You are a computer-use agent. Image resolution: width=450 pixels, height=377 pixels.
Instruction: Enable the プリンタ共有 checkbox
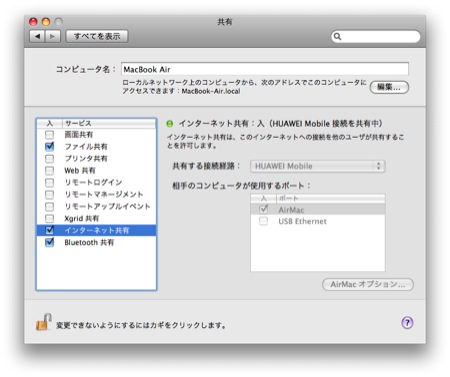click(x=49, y=159)
